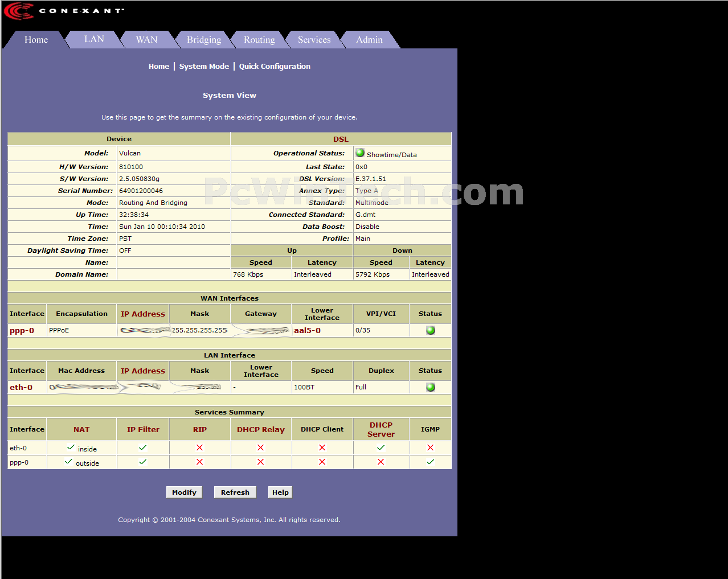The image size is (728, 579).
Task: Open the IP Filter link
Action: pyautogui.click(x=143, y=430)
